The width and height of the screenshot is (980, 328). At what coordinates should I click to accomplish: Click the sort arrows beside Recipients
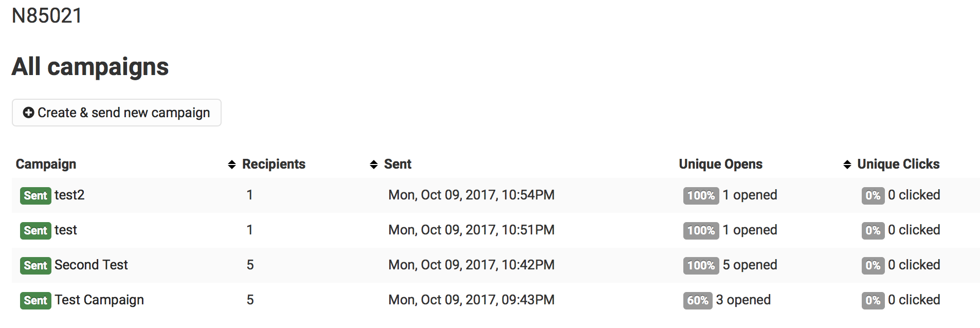[232, 165]
